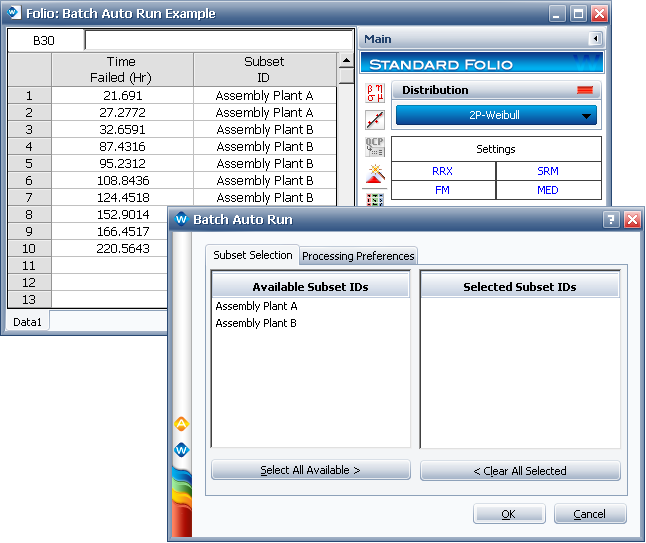Image resolution: width=646 pixels, height=543 pixels.
Task: Select the Subset Selection tab
Action: 253,255
